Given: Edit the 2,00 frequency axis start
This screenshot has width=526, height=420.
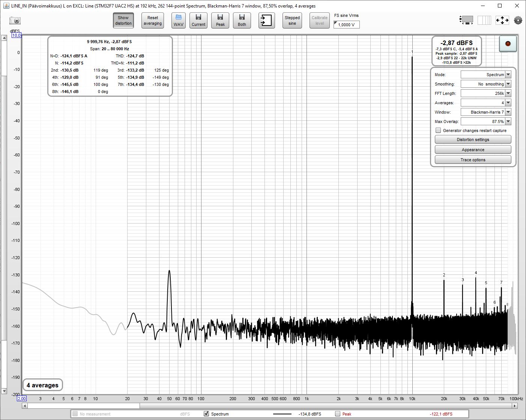Looking at the screenshot, I should pyautogui.click(x=21, y=399).
